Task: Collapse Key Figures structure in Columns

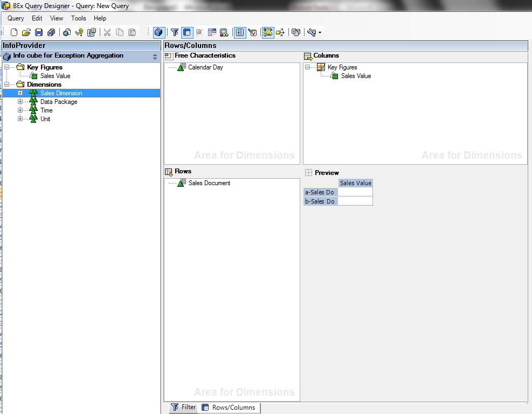Action: (307, 67)
